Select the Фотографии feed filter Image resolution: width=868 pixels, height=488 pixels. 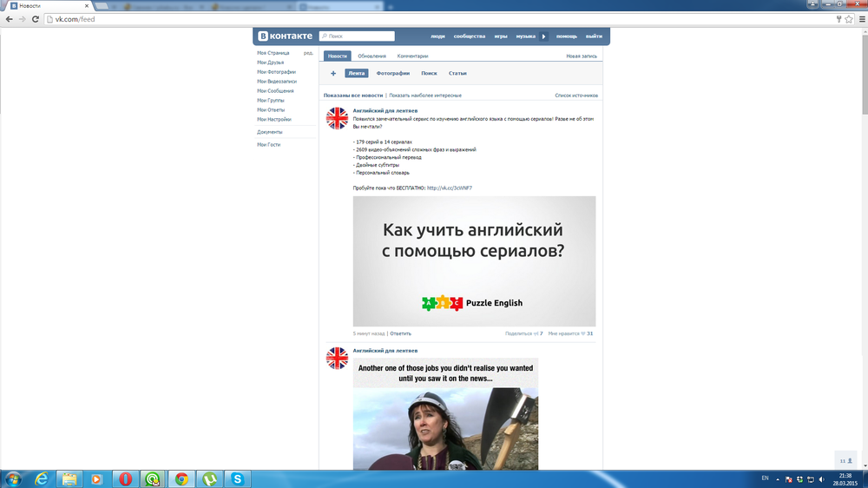pos(393,73)
